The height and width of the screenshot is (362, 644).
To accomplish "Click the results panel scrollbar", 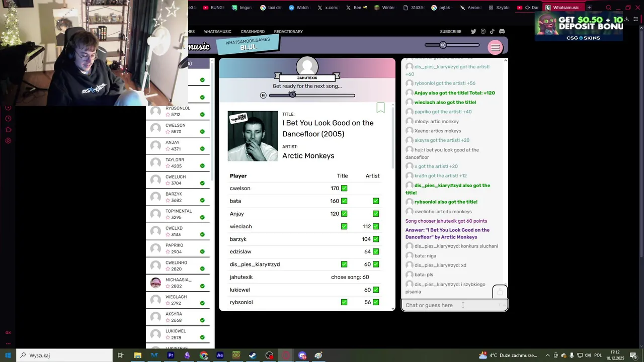I will [393, 138].
